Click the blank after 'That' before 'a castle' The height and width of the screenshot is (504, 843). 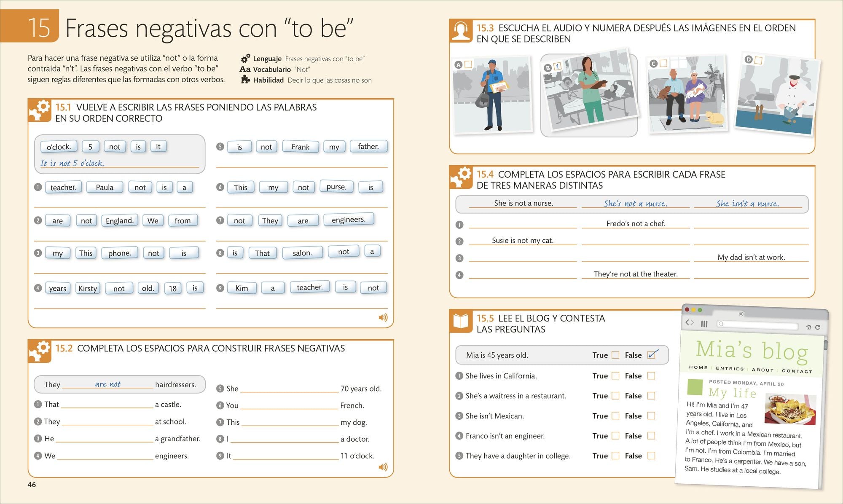[x=107, y=405]
